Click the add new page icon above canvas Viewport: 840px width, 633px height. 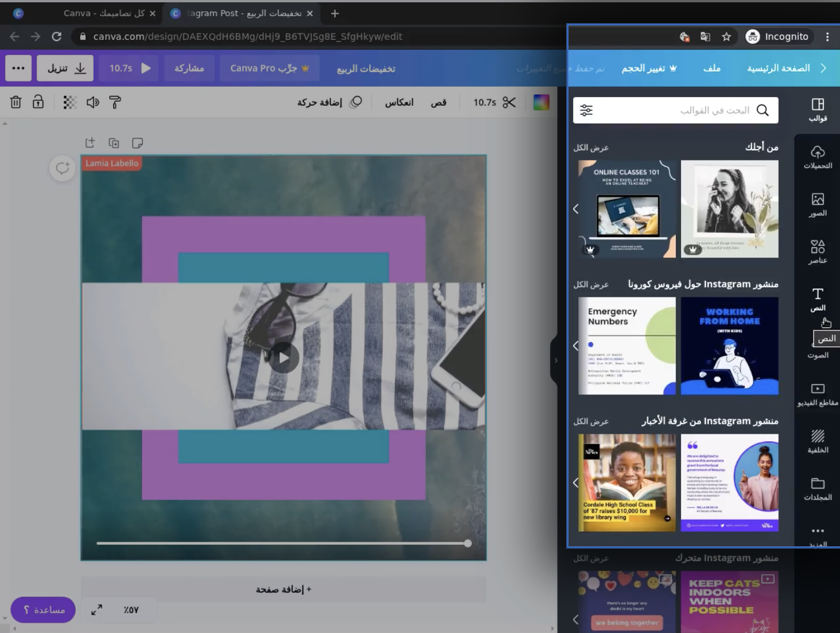click(x=90, y=143)
